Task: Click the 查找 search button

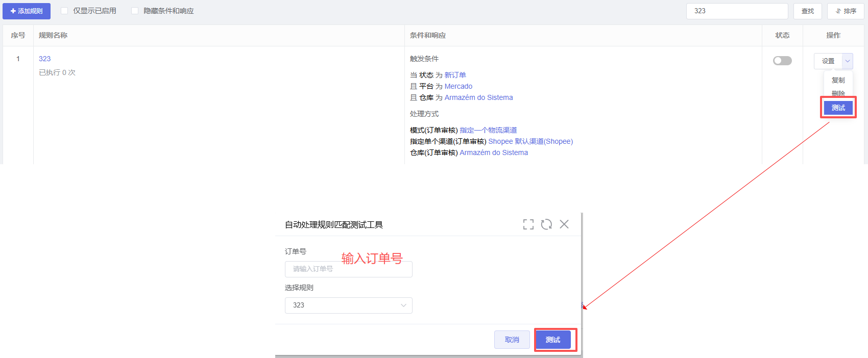Action: 807,11
